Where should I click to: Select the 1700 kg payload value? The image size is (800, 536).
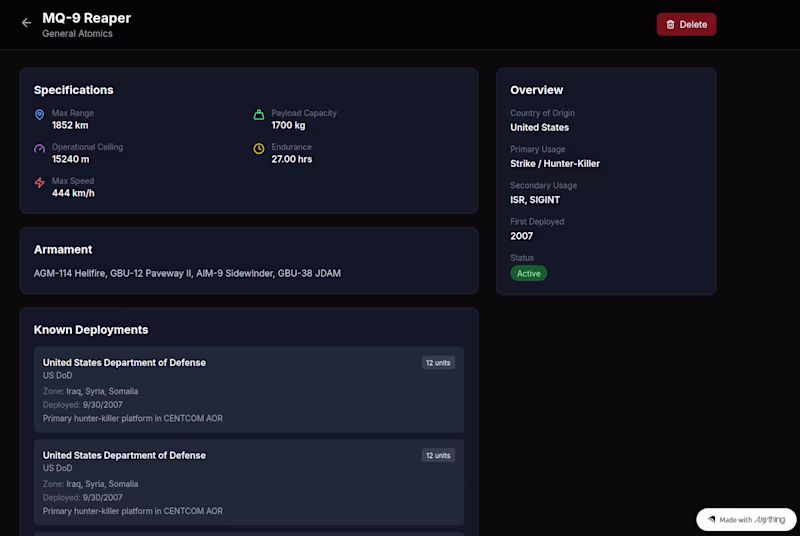[x=288, y=125]
